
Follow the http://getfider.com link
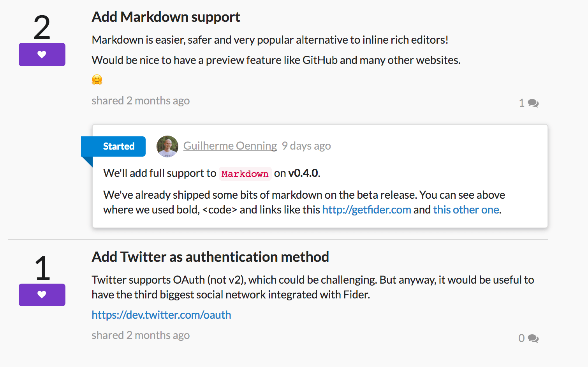pos(366,210)
